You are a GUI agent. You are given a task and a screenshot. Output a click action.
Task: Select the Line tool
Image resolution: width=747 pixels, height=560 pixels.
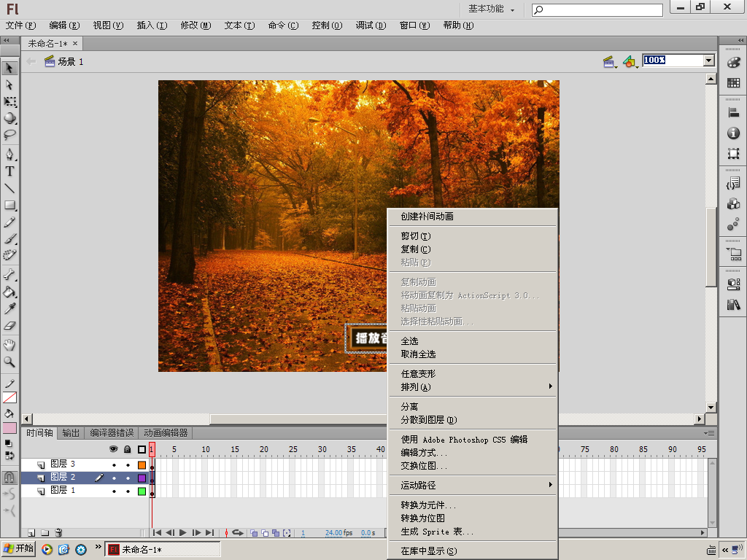pyautogui.click(x=9, y=188)
